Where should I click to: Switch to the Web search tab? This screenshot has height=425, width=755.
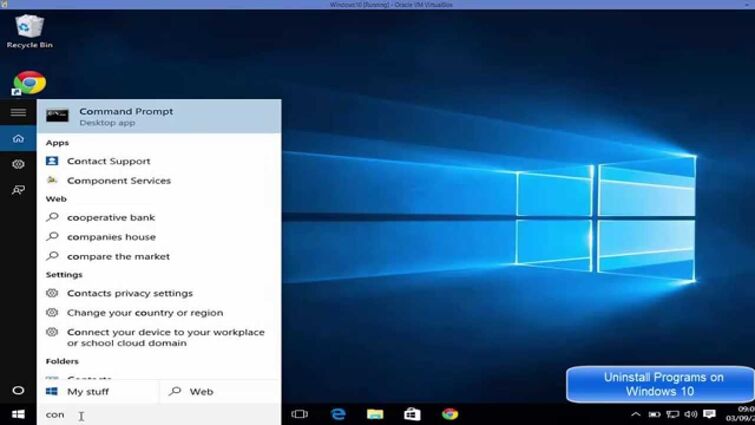220,391
